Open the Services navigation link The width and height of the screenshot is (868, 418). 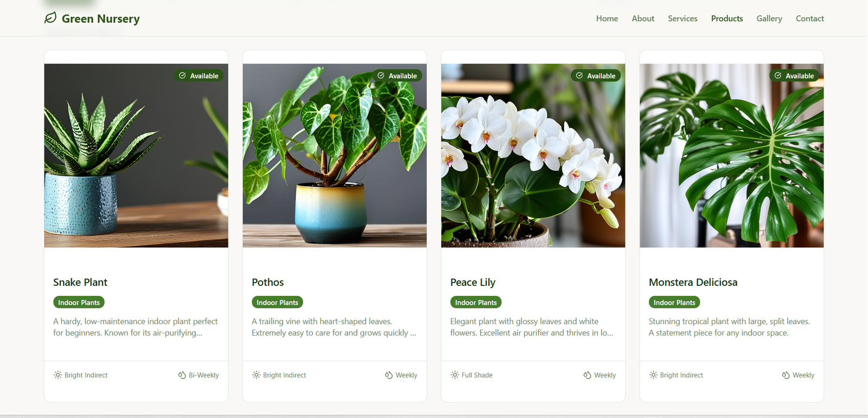682,18
